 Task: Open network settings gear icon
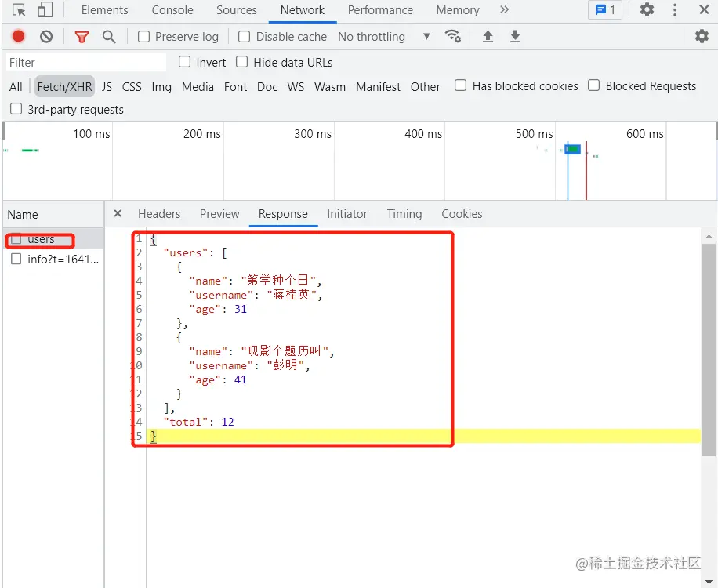[x=702, y=36]
